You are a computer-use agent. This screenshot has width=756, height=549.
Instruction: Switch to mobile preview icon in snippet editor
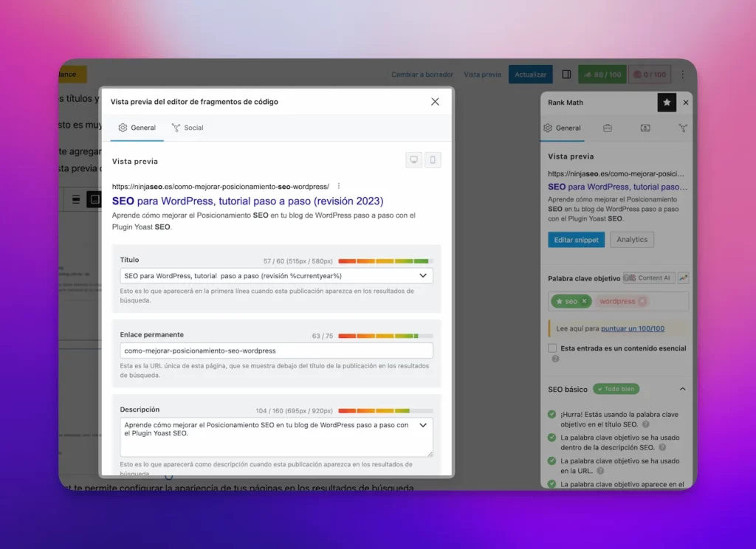point(433,160)
